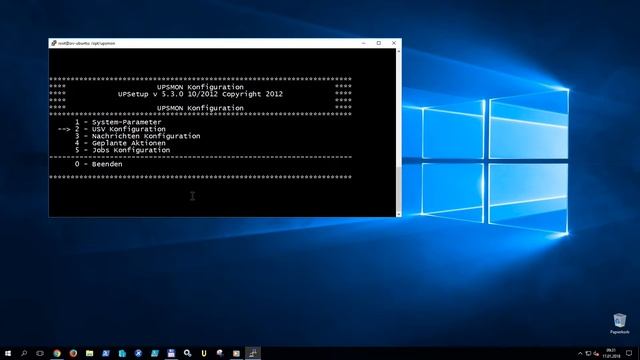Open the magnifier with gear taskbar icon
The height and width of the screenshot is (360, 640).
coord(187,353)
